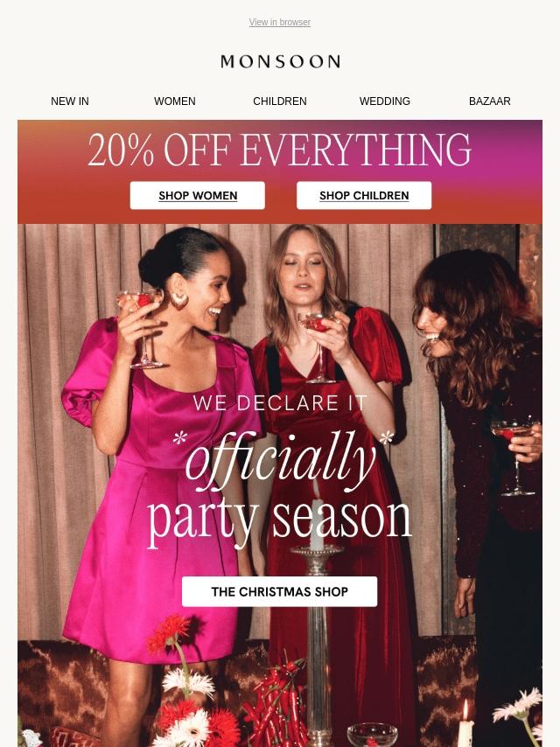
Task: Click the SHOP CHILDREN button
Action: [x=364, y=195]
